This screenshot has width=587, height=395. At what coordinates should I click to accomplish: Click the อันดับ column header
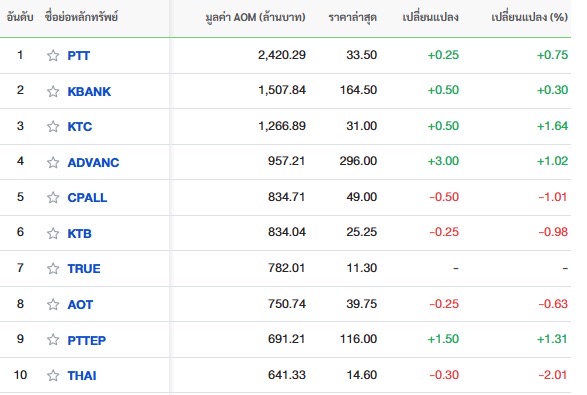tap(20, 17)
